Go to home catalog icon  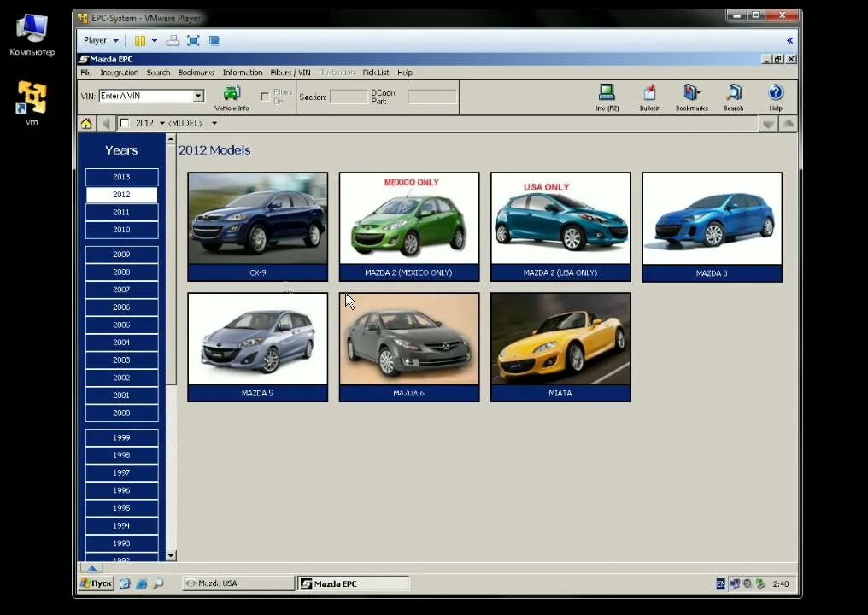coord(85,124)
